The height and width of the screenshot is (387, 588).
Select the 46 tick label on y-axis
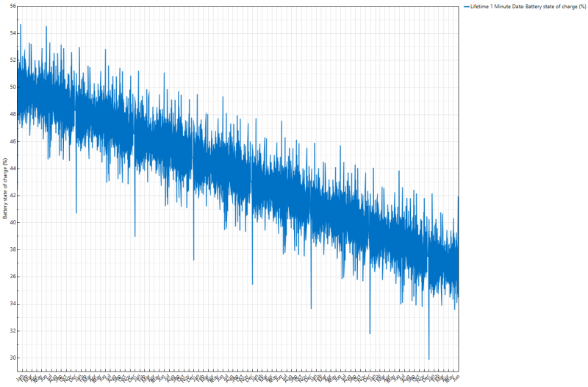click(x=12, y=141)
